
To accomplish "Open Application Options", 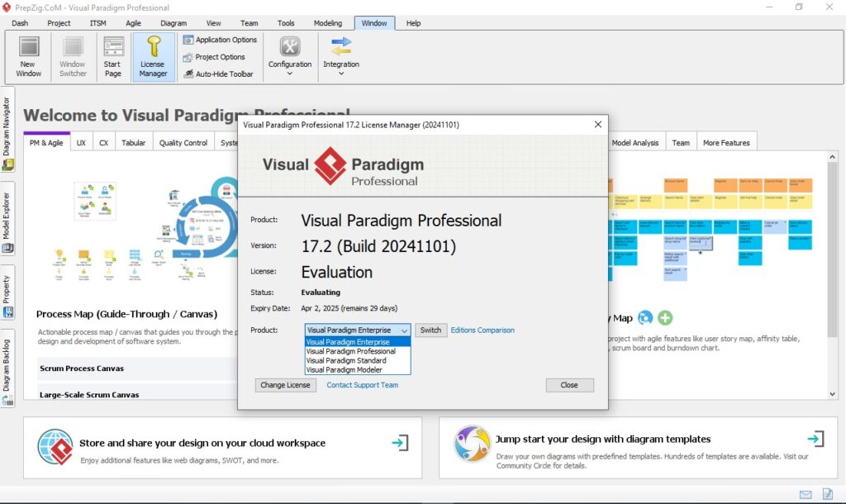I will pos(220,40).
